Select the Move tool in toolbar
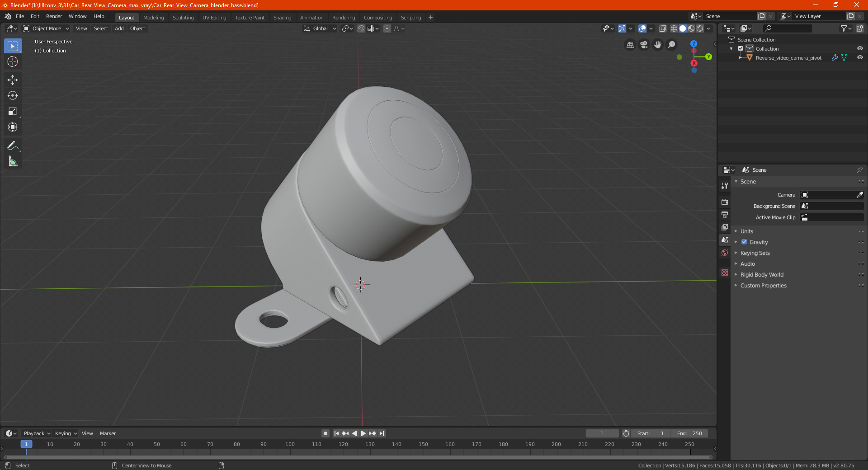 point(13,80)
